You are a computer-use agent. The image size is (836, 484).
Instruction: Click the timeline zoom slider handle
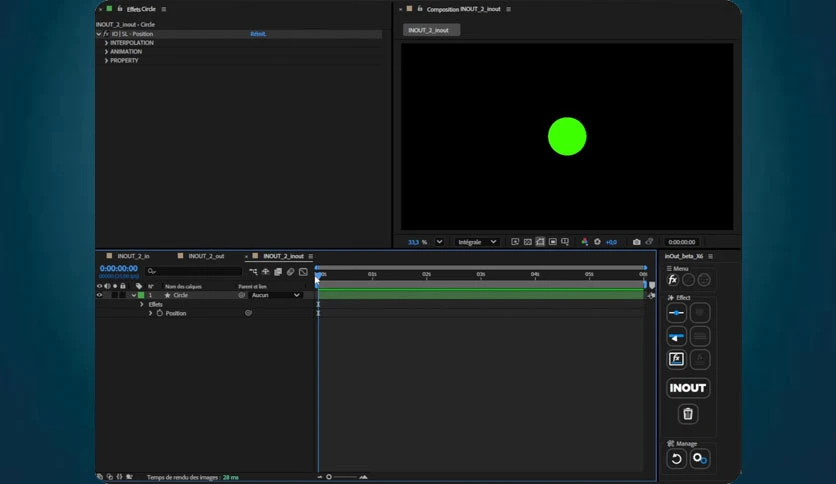[x=329, y=477]
